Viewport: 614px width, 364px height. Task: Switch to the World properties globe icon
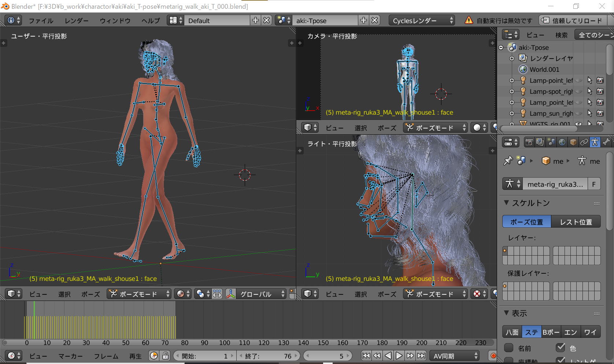click(x=562, y=142)
